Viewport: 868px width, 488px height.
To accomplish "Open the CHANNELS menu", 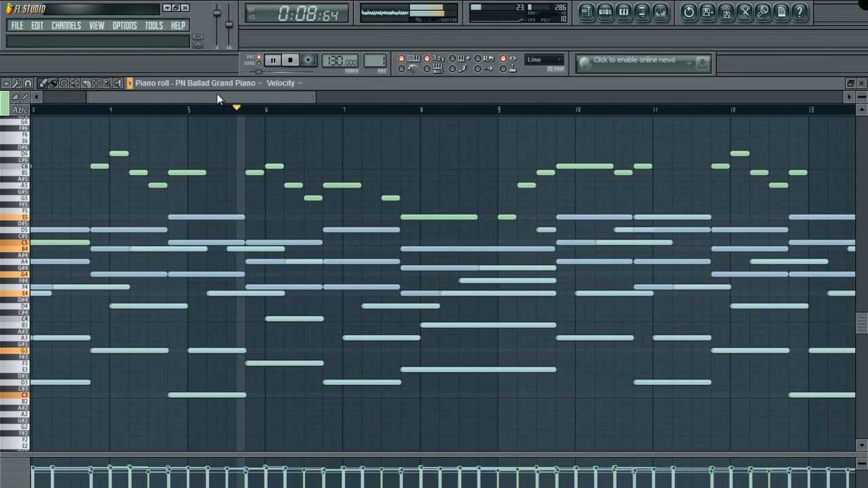I will 66,26.
